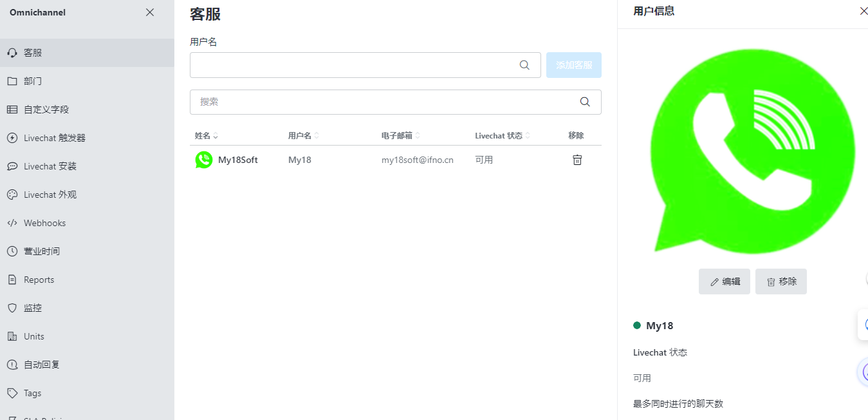Click the document icon beside Reports
Screen dimensions: 868x420
pyautogui.click(x=12, y=280)
